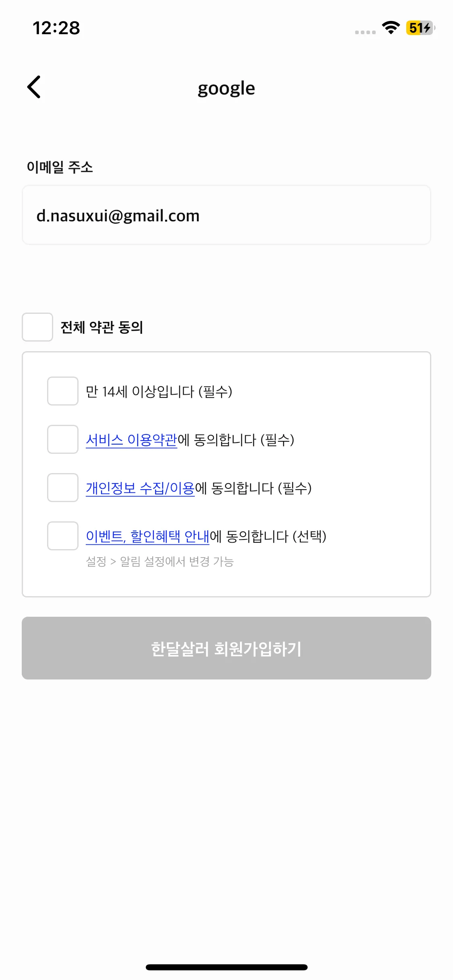
Task: Tick the 서비스 이용약관 agreement checkbox
Action: click(63, 439)
